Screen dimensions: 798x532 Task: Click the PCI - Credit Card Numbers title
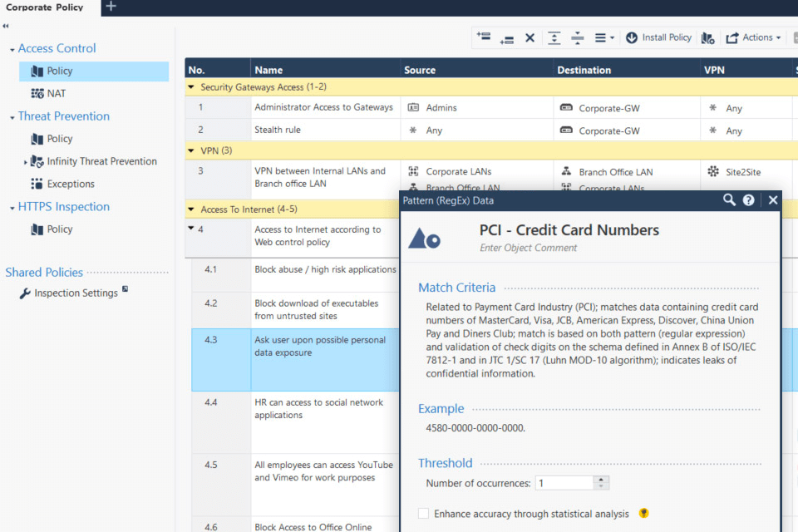pos(569,230)
